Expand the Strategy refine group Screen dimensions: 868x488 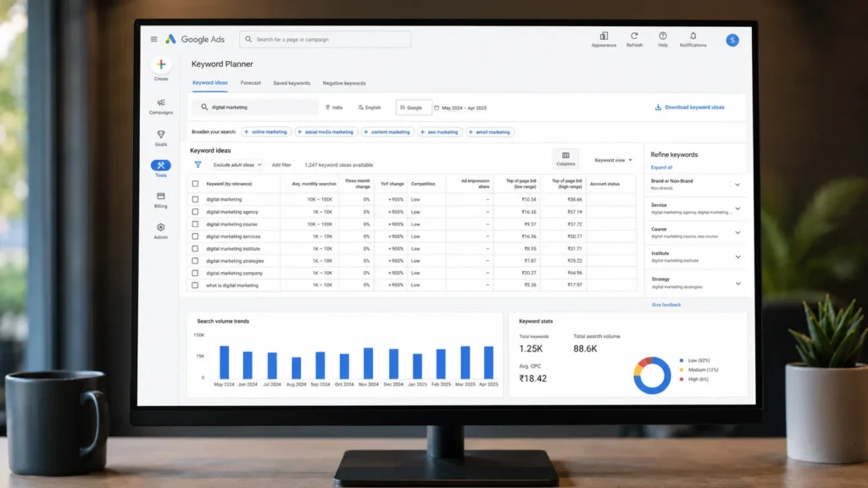737,283
